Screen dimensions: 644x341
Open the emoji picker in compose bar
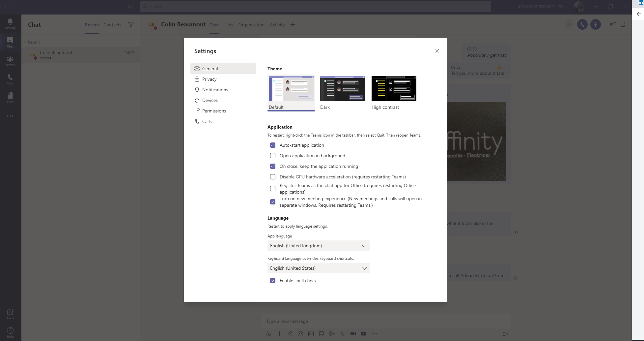pos(300,334)
